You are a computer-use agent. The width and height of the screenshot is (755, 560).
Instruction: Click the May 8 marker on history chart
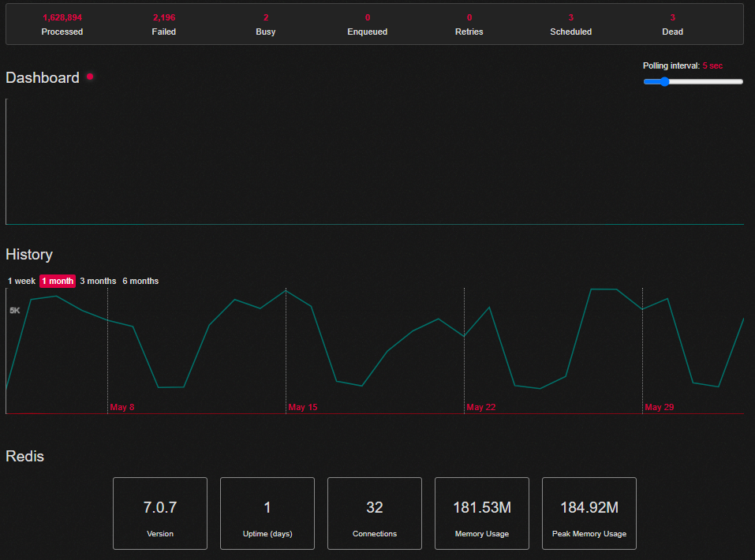[x=121, y=407]
